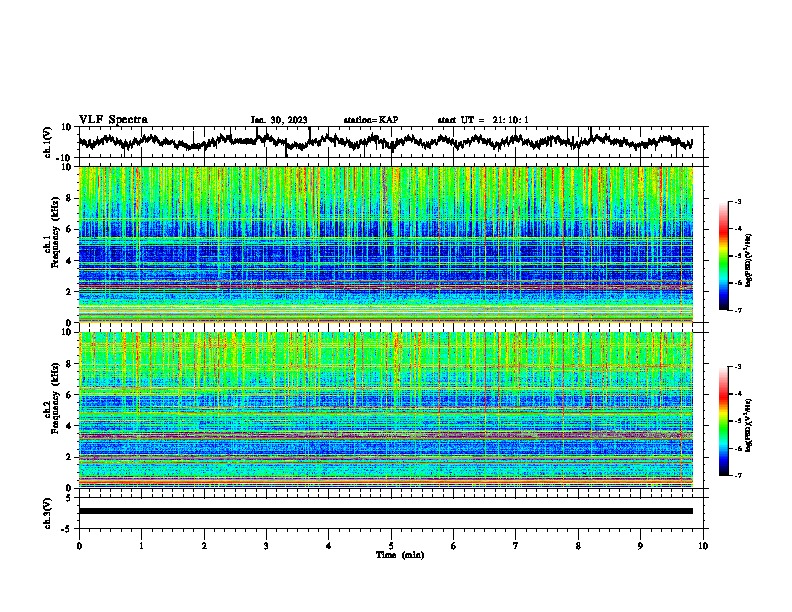This screenshot has width=792, height=612.
Task: Click the '2' frequency tick of ch.1
Action: tap(69, 291)
